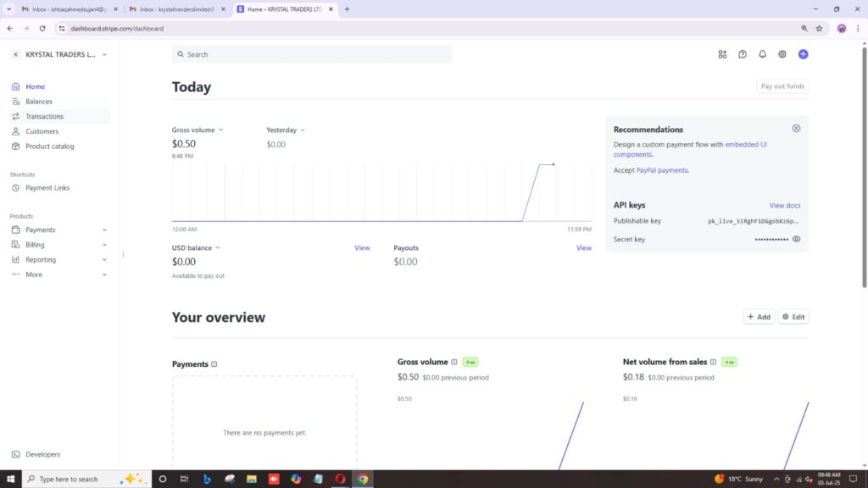Viewport: 868px width, 488px height.
Task: Click in the Stripe search field
Action: pyautogui.click(x=312, y=54)
